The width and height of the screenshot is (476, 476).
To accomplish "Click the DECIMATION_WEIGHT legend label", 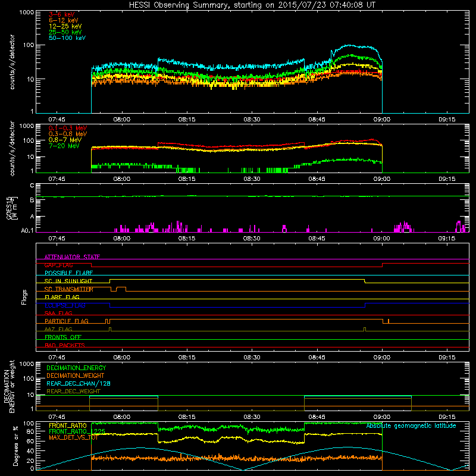I will click(76, 375).
